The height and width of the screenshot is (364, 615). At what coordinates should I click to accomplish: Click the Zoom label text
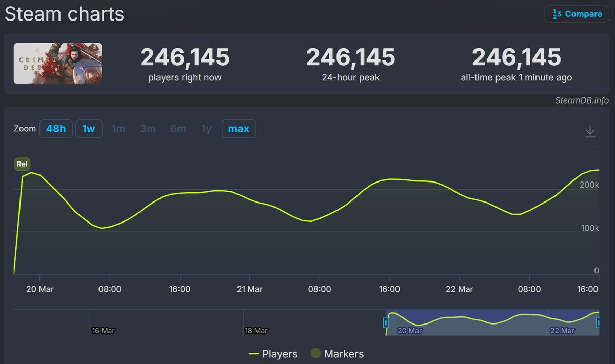pos(25,129)
